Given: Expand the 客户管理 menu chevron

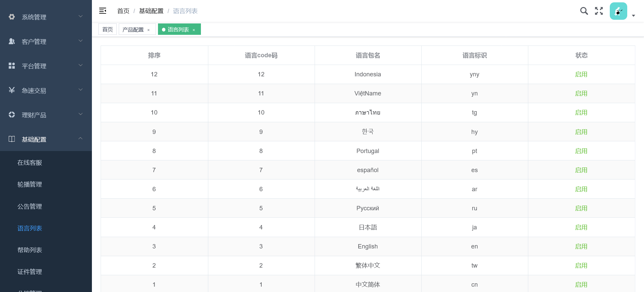Looking at the screenshot, I should [80, 41].
